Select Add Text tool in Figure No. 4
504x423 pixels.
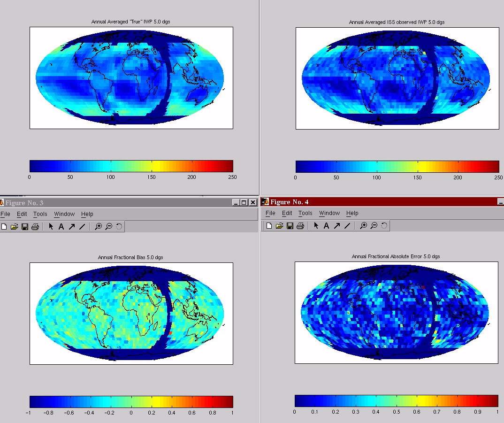click(326, 226)
